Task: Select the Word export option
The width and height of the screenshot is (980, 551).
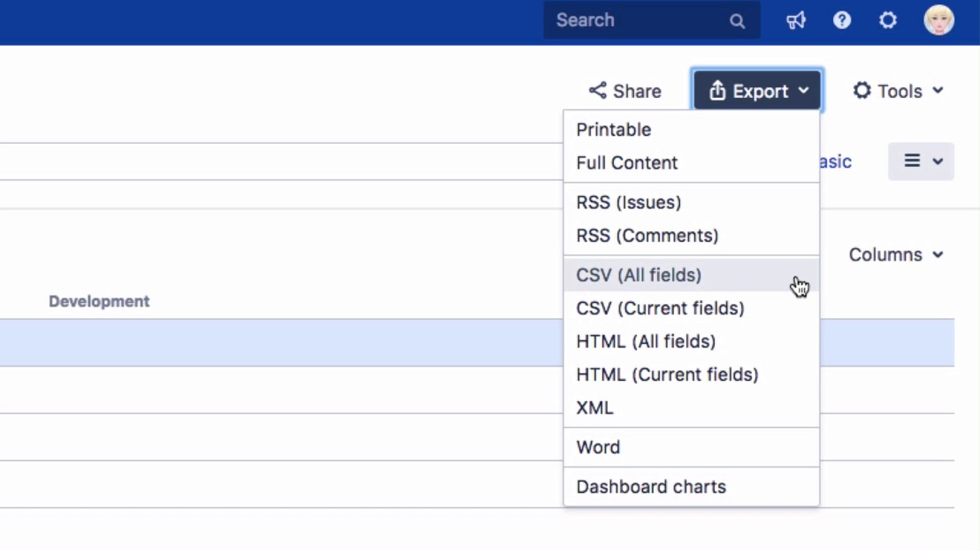Action: [x=598, y=448]
